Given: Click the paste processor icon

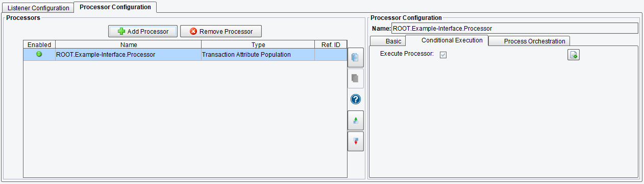Looking at the screenshot, I should coord(355,79).
